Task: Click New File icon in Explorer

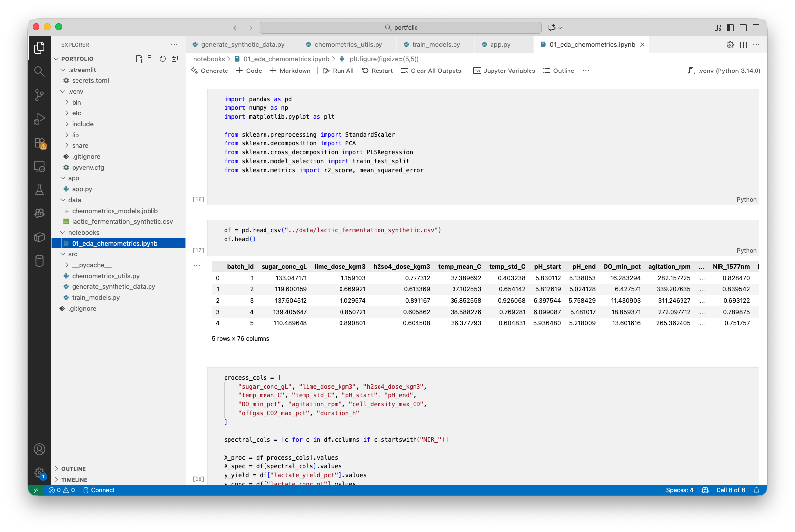Action: [x=139, y=59]
